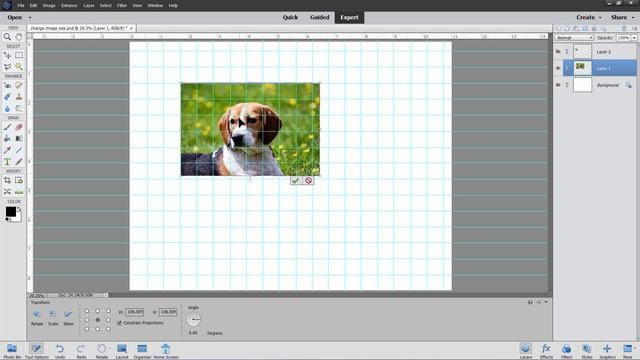Select the Quick Selection tool
Screen dimensions: 640x360
point(19,67)
